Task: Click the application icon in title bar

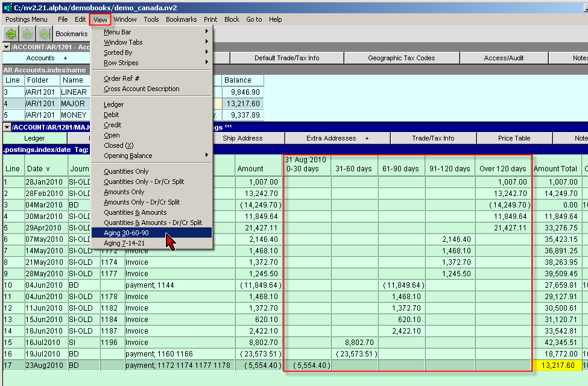Action: tap(7, 7)
